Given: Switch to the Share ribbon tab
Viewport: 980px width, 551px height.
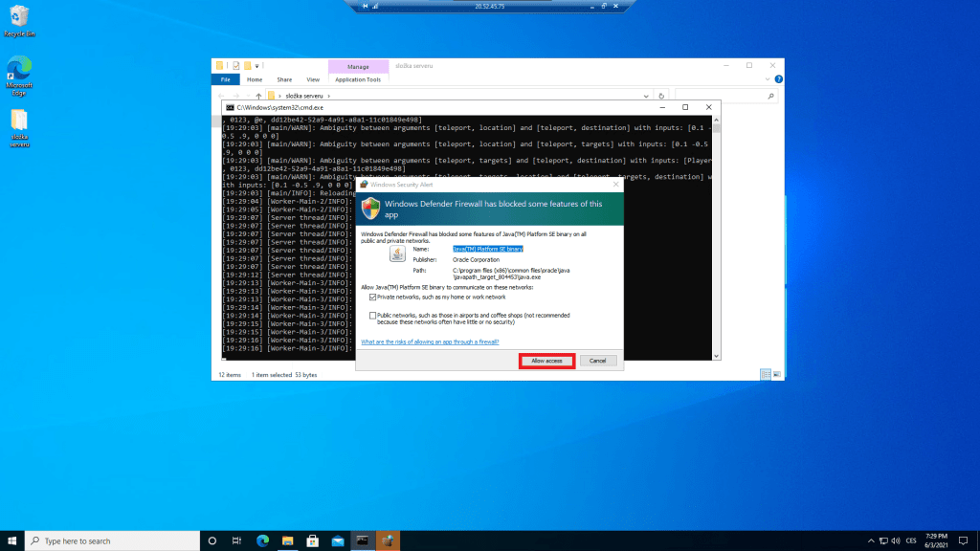Looking at the screenshot, I should pyautogui.click(x=284, y=79).
